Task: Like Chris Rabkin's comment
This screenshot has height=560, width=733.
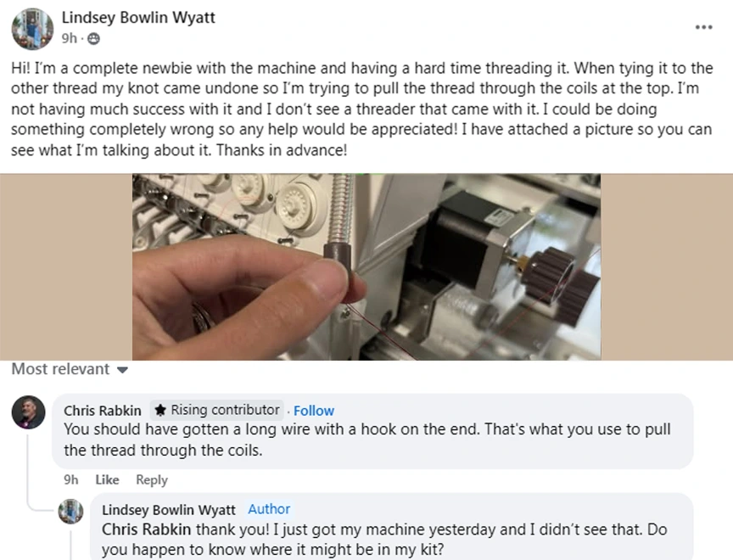Action: coord(107,480)
